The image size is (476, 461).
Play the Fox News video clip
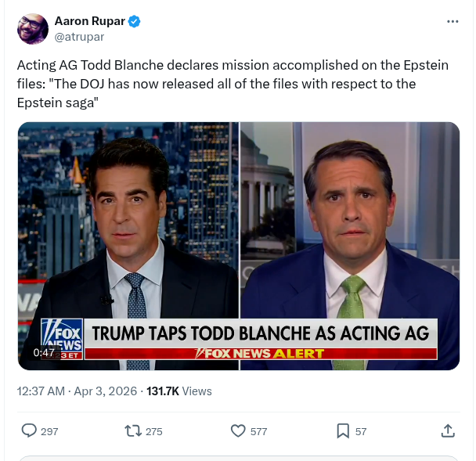[238, 235]
